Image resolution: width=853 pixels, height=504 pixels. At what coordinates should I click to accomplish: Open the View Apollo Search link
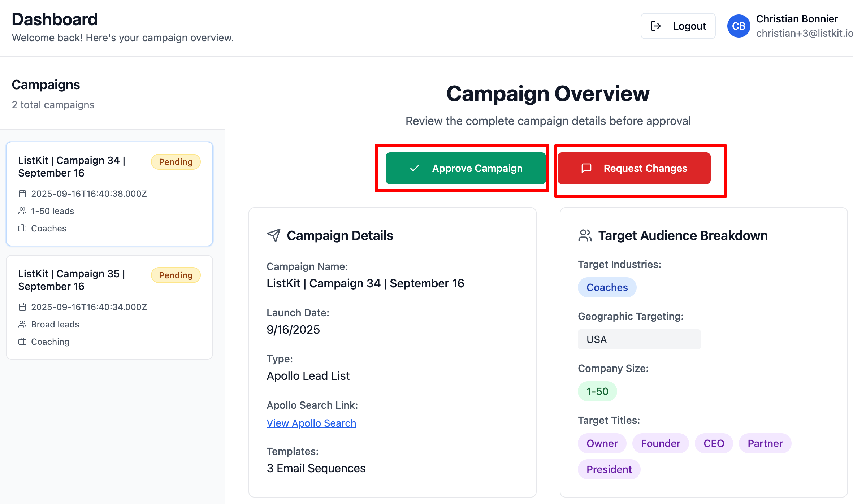click(311, 423)
